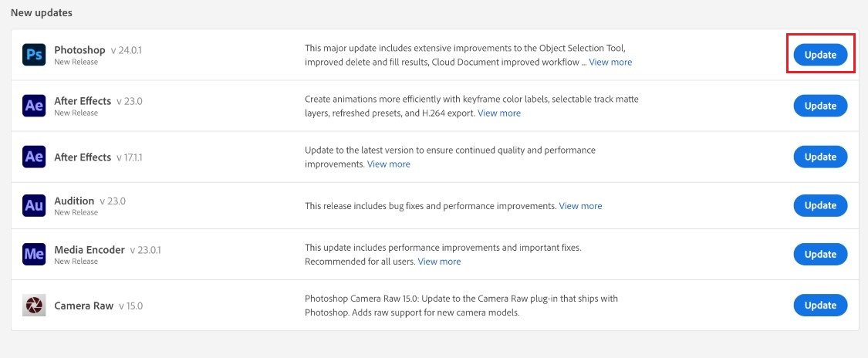Viewport: 868px width, 358px height.
Task: Update Audition v23.0
Action: click(820, 205)
